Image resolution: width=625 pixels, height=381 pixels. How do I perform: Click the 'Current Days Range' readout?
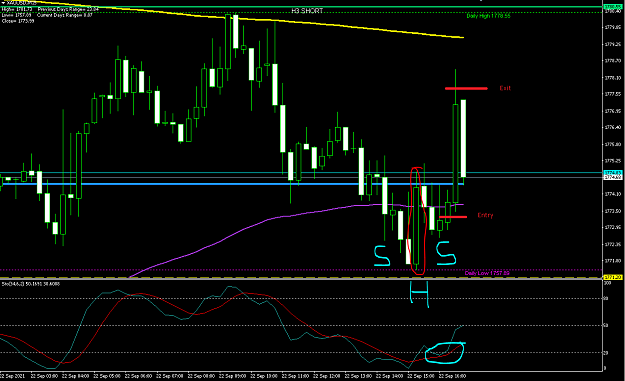(65, 15)
